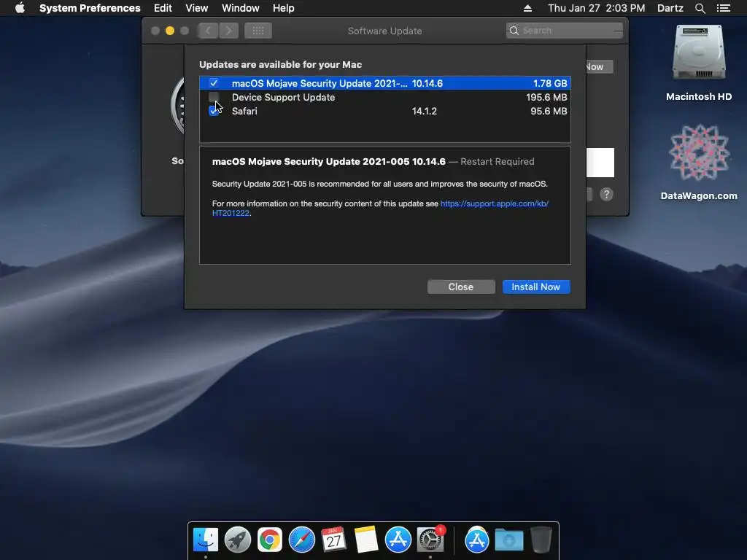Select the Safari row name
This screenshot has width=747, height=560.
[244, 111]
